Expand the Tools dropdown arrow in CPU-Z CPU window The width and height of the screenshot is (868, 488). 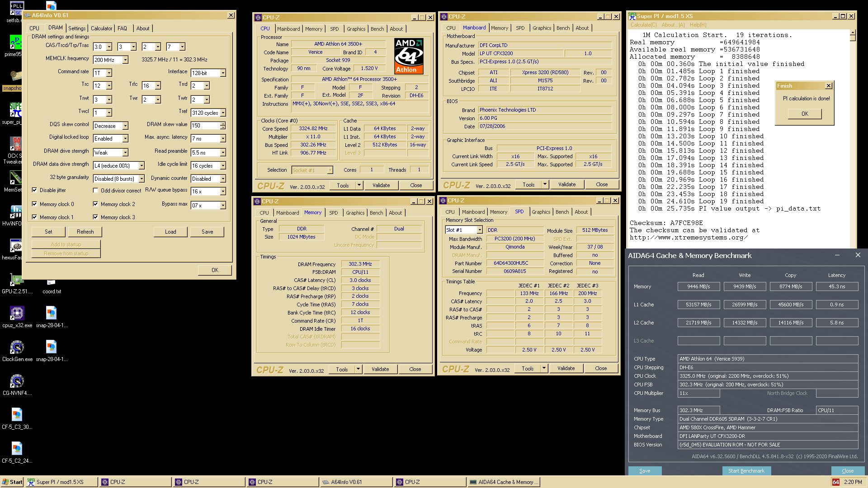pos(359,185)
